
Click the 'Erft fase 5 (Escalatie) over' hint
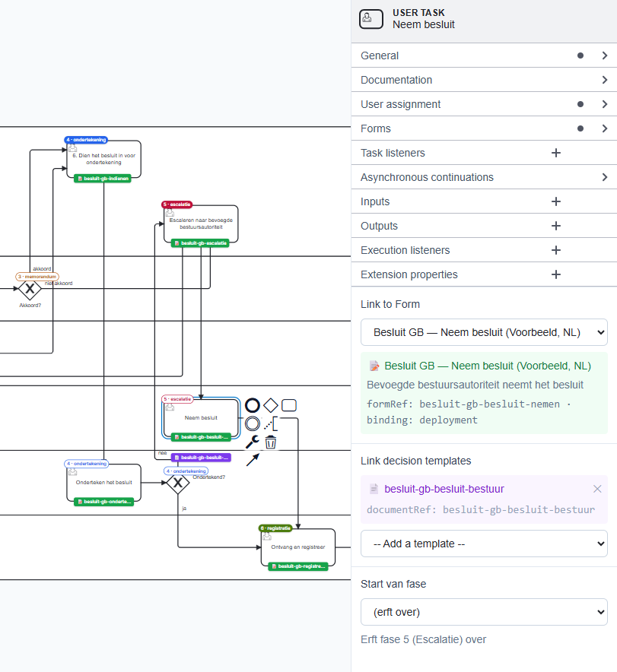click(423, 639)
